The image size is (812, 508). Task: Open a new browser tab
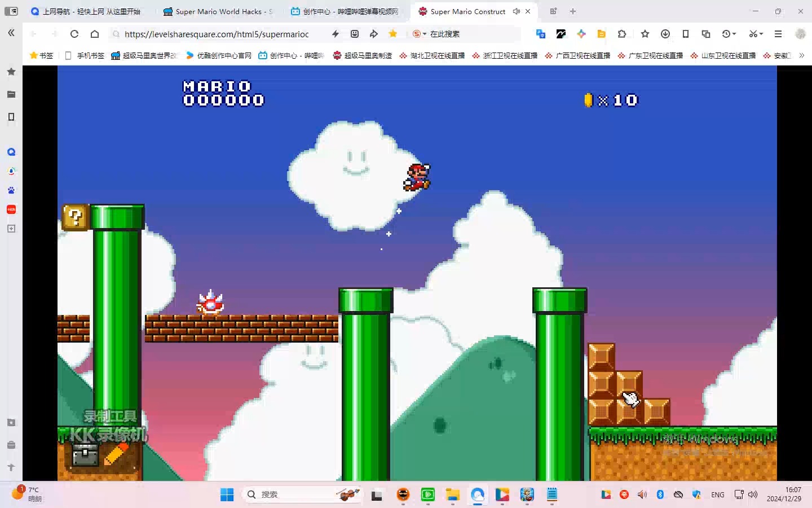pyautogui.click(x=573, y=11)
